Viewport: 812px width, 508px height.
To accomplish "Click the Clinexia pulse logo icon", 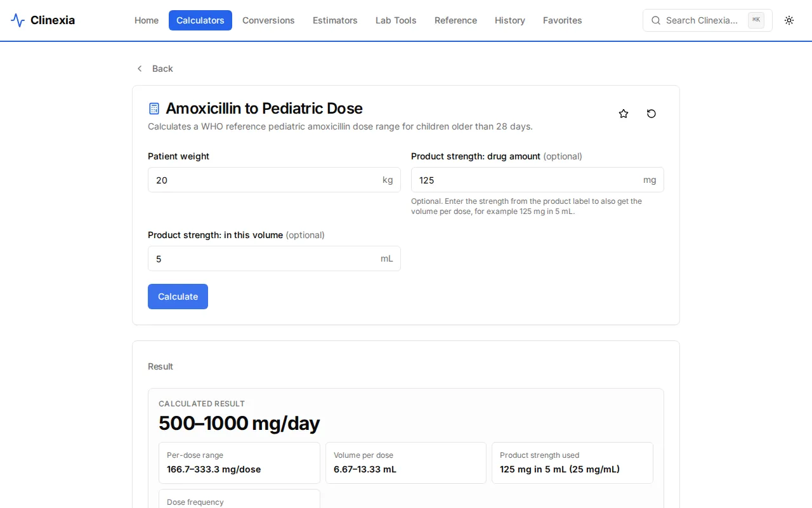I will point(18,20).
